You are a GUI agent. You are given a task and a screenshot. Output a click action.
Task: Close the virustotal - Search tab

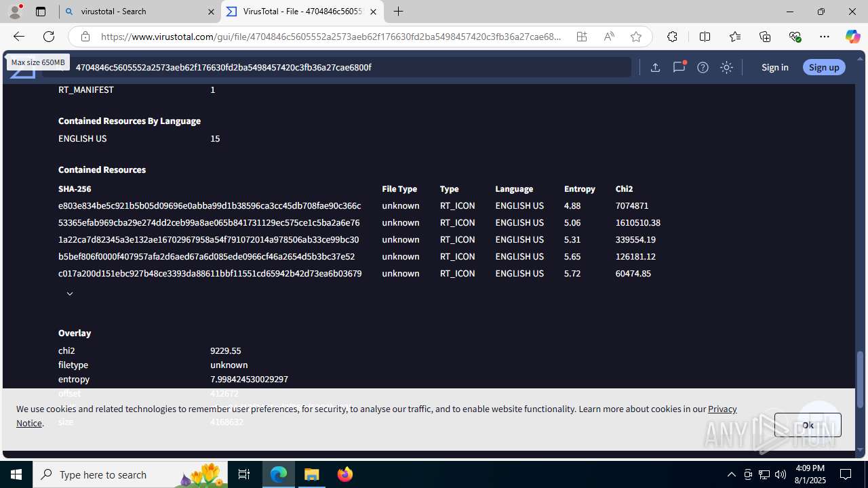tap(210, 12)
